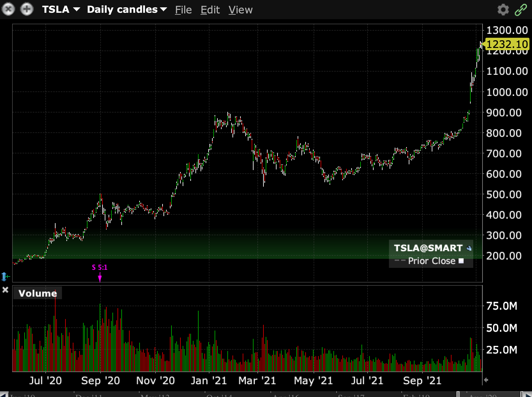Click the Jul '20 date label
This screenshot has width=532, height=397.
(45, 381)
